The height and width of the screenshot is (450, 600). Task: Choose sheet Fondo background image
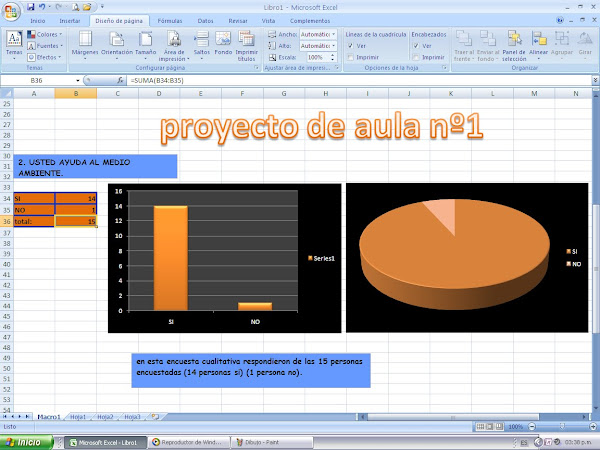[x=223, y=43]
